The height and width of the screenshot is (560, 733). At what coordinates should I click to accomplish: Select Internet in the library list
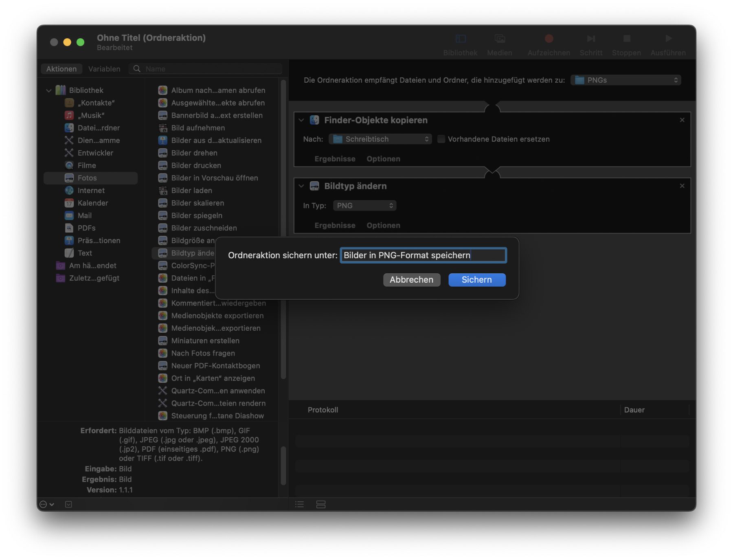click(x=91, y=191)
